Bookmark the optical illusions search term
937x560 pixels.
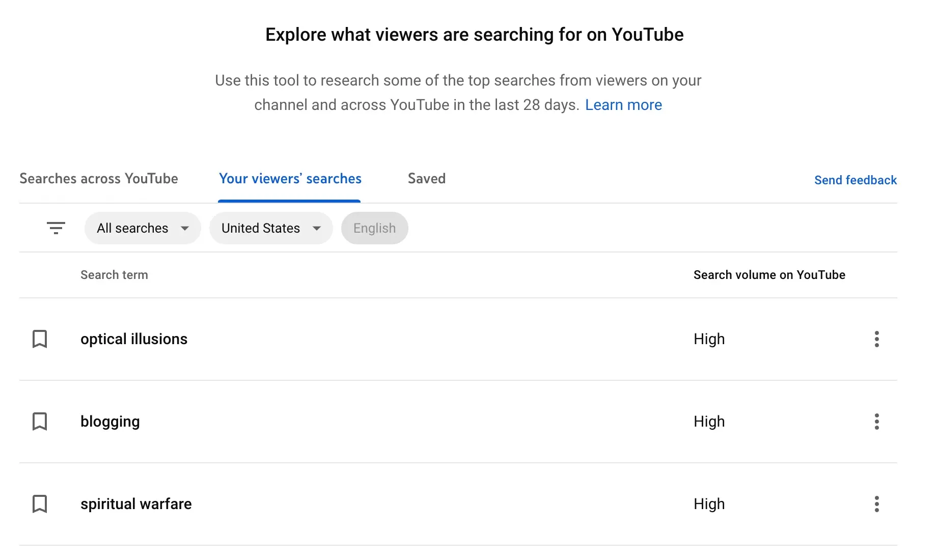[40, 339]
